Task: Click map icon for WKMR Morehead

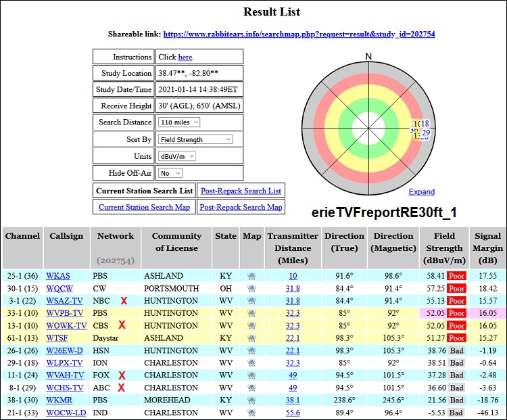Action: pyautogui.click(x=251, y=400)
